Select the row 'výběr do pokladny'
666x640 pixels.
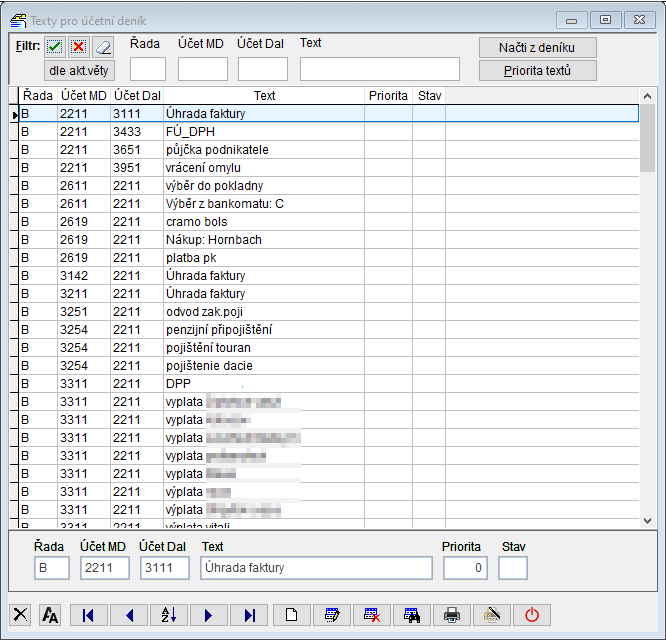coord(329,186)
